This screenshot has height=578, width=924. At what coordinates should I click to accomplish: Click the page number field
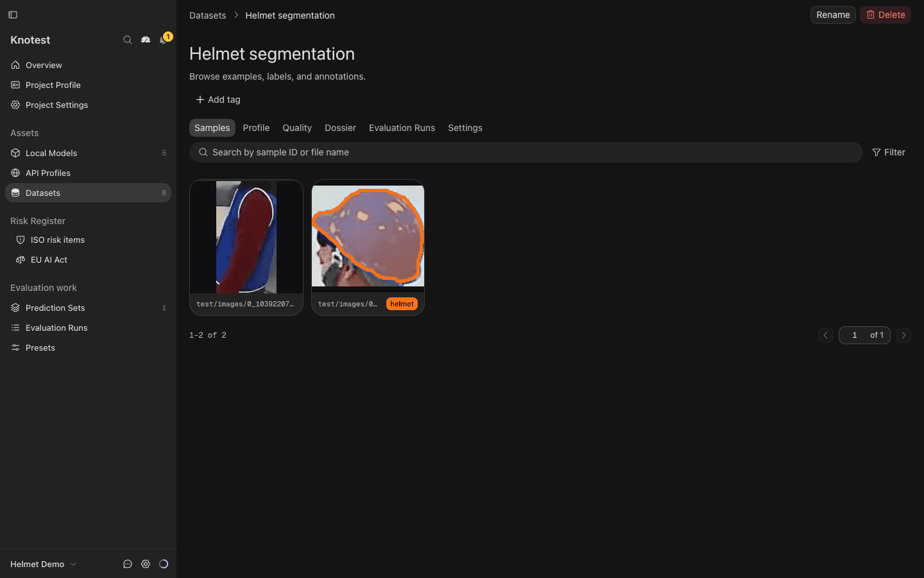pyautogui.click(x=854, y=335)
